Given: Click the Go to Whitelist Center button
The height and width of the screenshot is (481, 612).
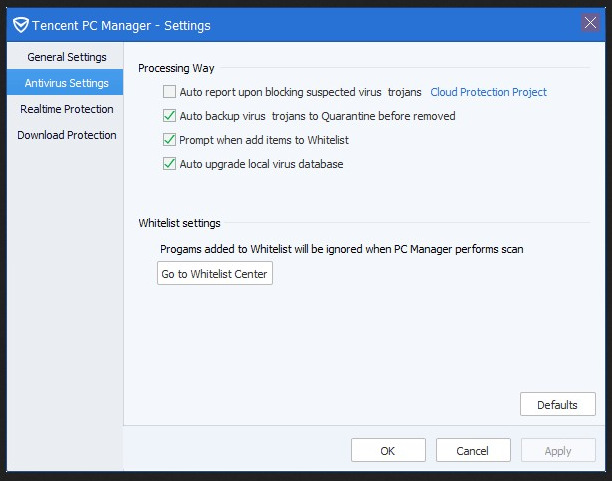Looking at the screenshot, I should (215, 273).
